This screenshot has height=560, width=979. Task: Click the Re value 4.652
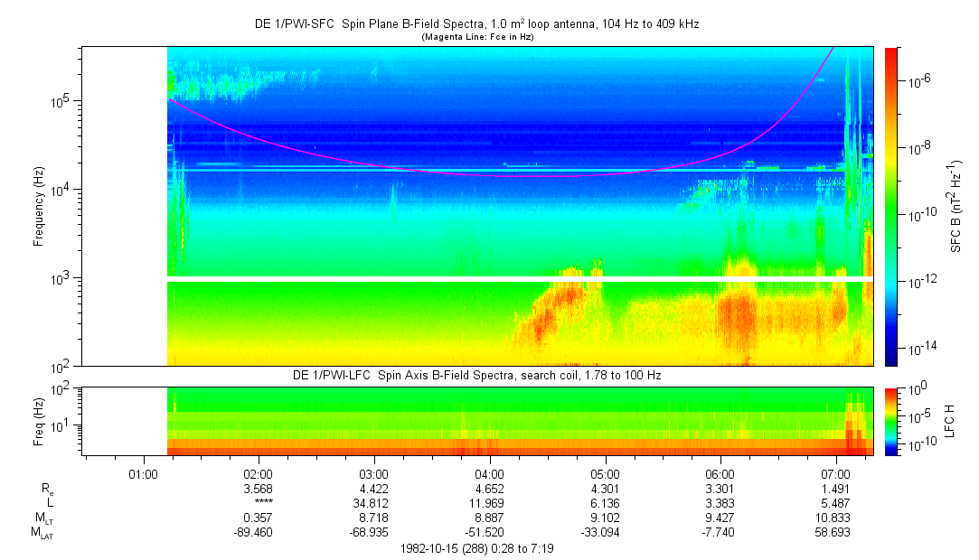tap(489, 488)
